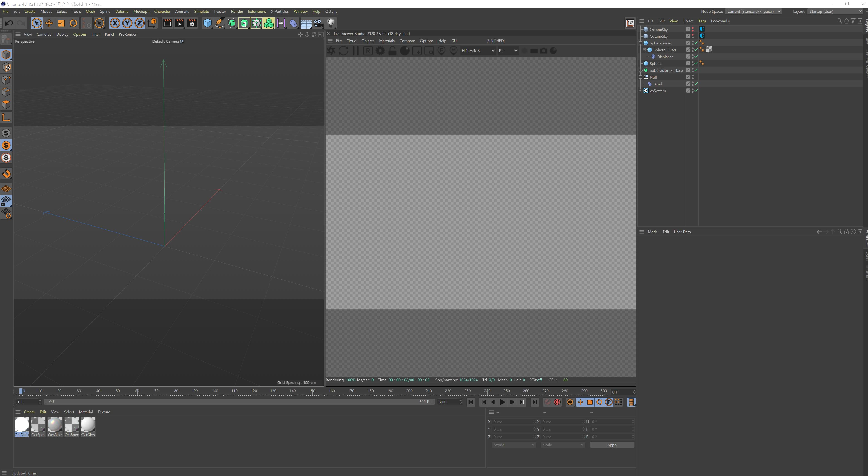The height and width of the screenshot is (476, 868).
Task: Click the Enable Snap magnet icon
Action: 6,174
